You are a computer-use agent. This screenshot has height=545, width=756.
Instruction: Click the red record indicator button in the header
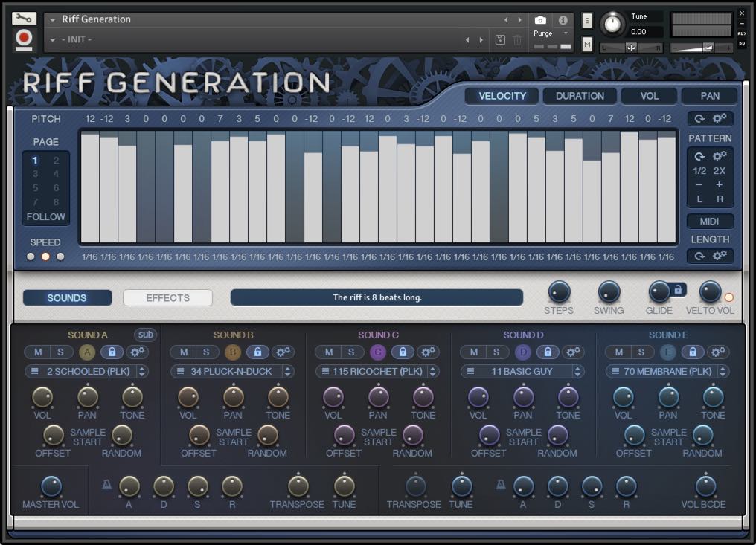click(x=24, y=39)
